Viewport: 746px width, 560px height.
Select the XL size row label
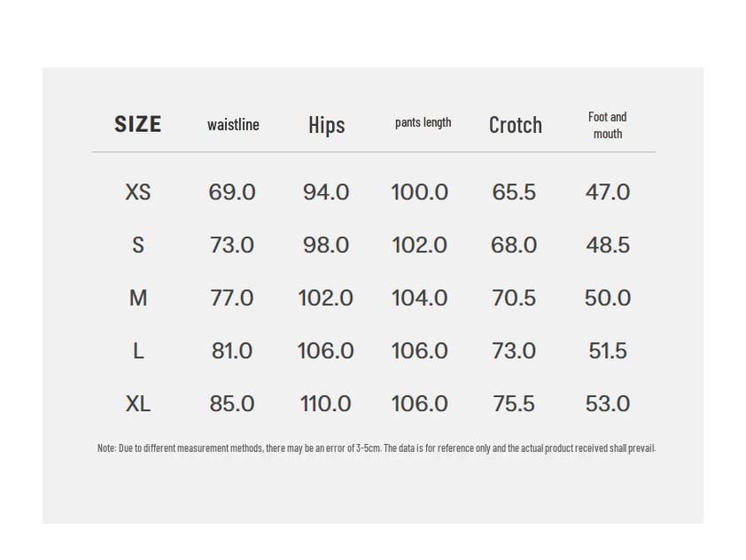point(137,404)
